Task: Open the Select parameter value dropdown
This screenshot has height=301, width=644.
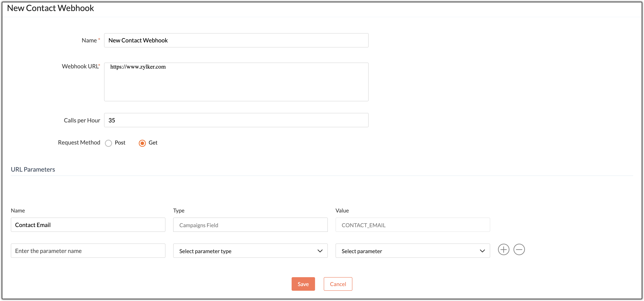Action: tap(413, 251)
